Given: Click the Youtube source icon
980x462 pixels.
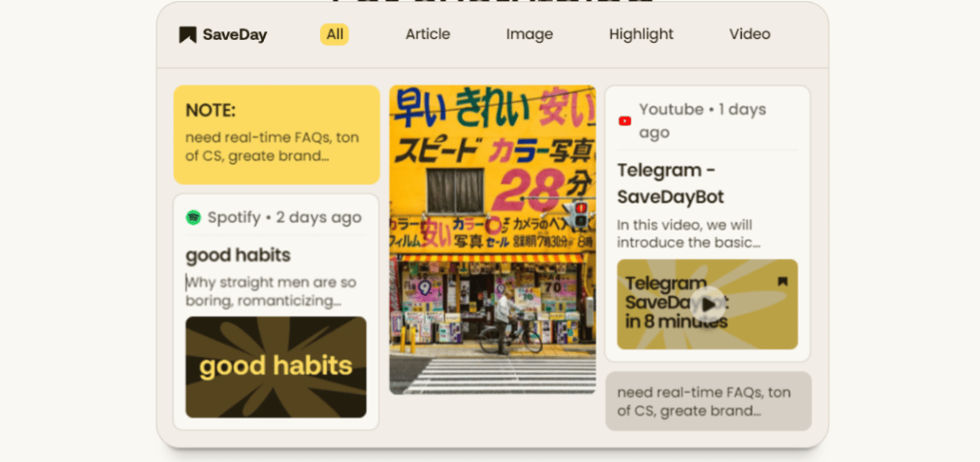Looking at the screenshot, I should (x=625, y=121).
